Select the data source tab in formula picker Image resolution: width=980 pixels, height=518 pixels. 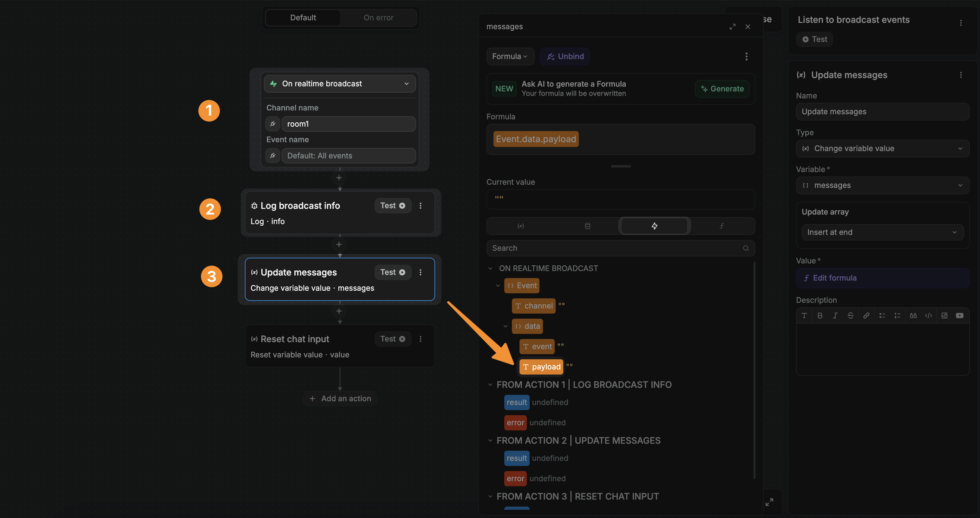[587, 226]
